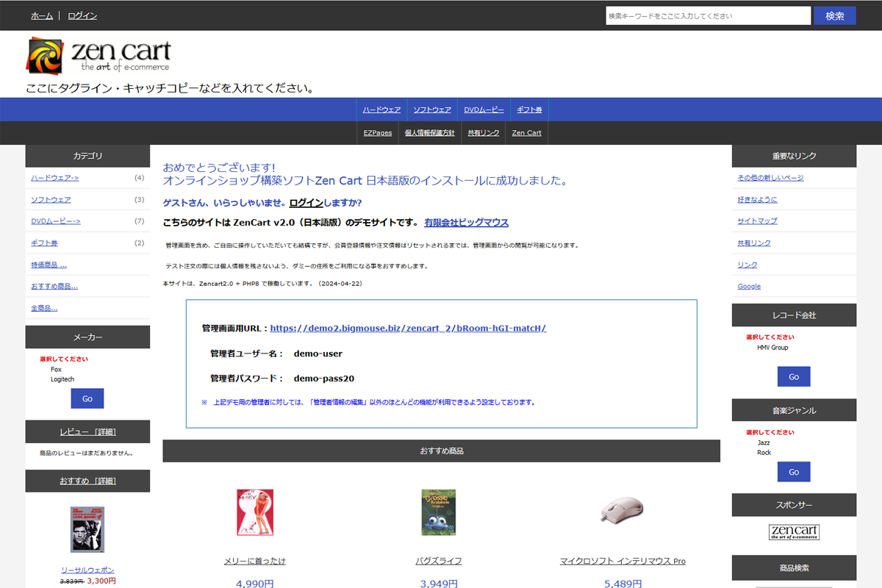Click the Zen Cart logo image
The height and width of the screenshot is (588, 882).
tap(98, 56)
